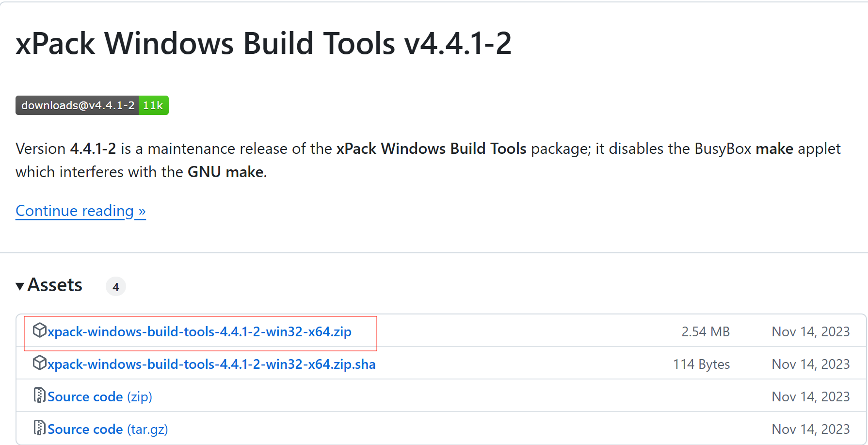Click the Nov 14, 2023 date in the Source code (zip) row

coord(811,397)
